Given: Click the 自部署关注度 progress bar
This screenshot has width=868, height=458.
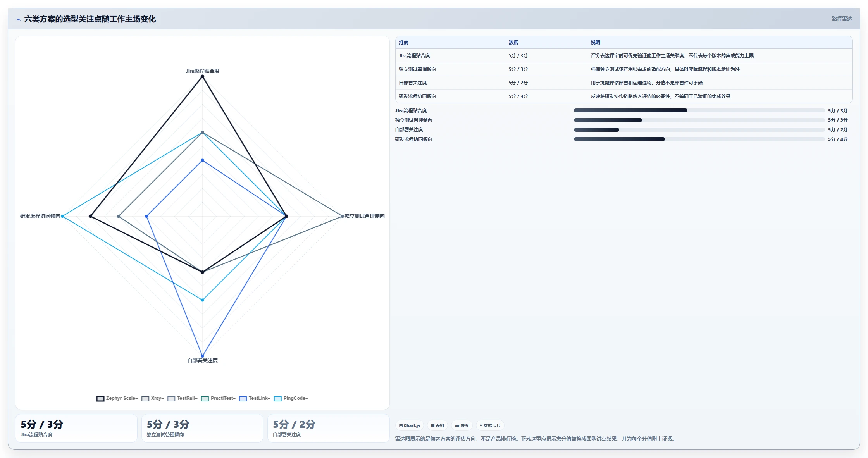Looking at the screenshot, I should [699, 130].
